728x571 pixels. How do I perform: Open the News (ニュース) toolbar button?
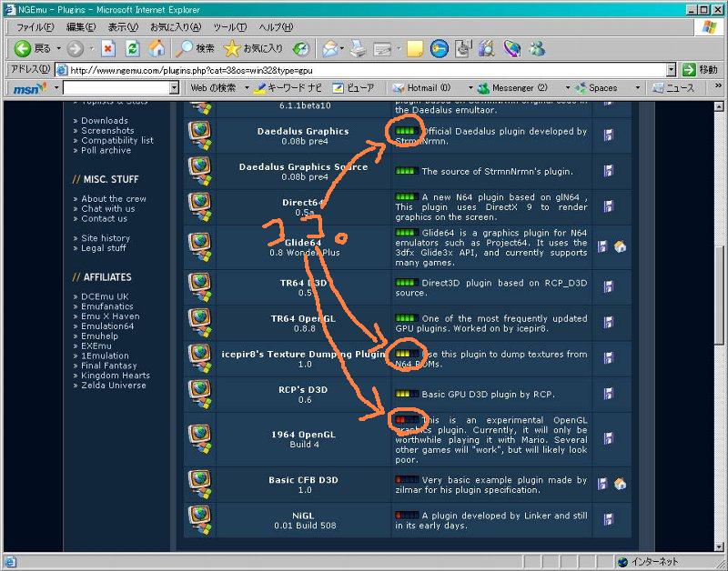pos(673,87)
